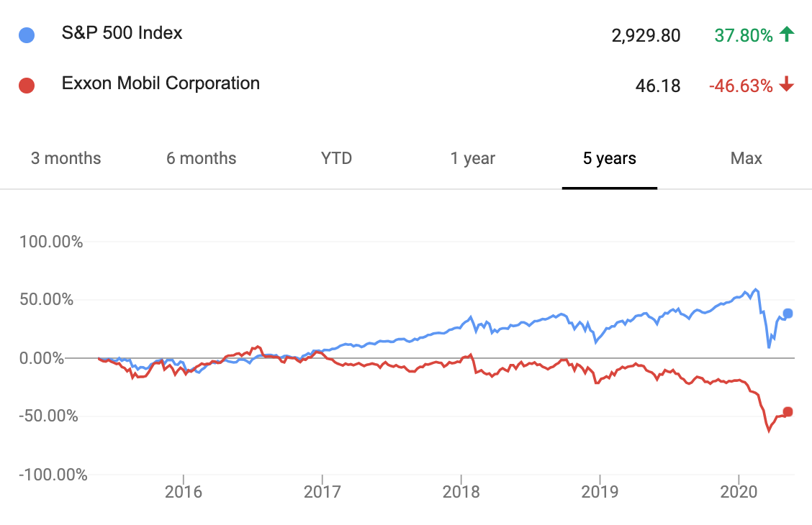This screenshot has height=525, width=812.
Task: Click the green up arrow beside 37.80%
Action: (x=787, y=34)
